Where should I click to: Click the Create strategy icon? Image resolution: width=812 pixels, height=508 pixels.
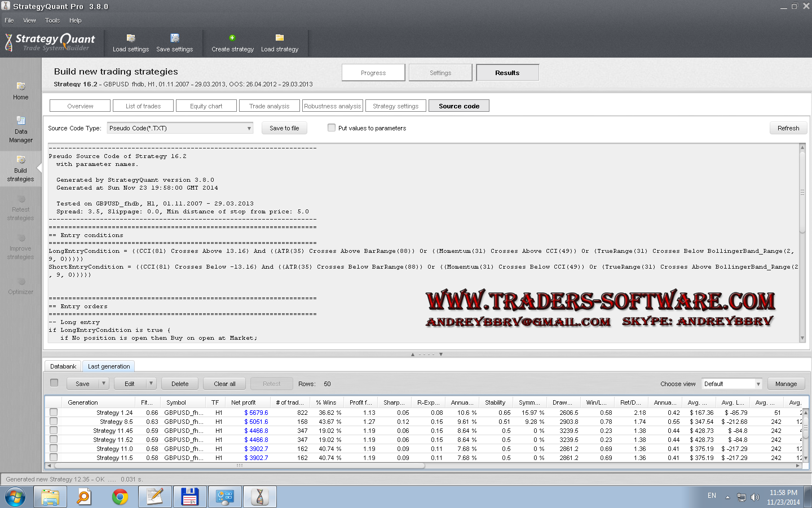click(232, 38)
